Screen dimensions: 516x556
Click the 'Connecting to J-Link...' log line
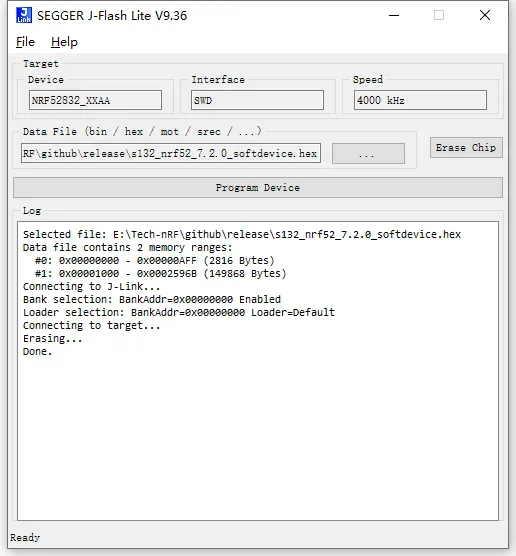[91, 286]
